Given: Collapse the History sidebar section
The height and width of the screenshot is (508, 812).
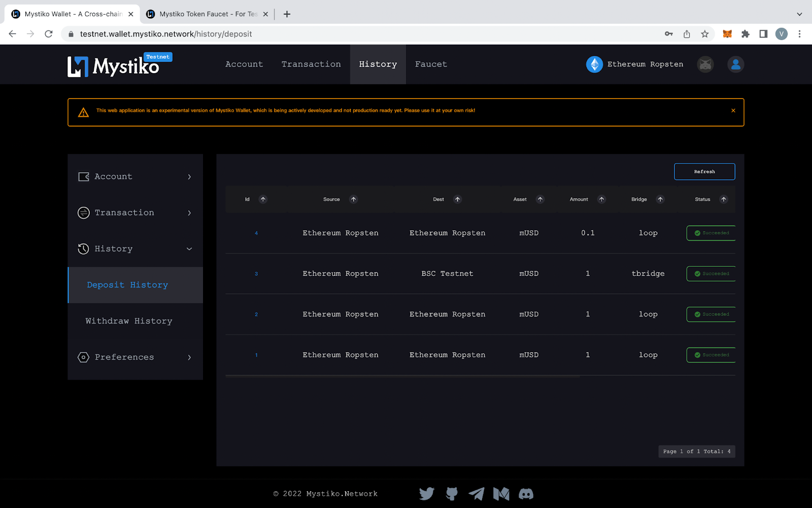Looking at the screenshot, I should 135,249.
